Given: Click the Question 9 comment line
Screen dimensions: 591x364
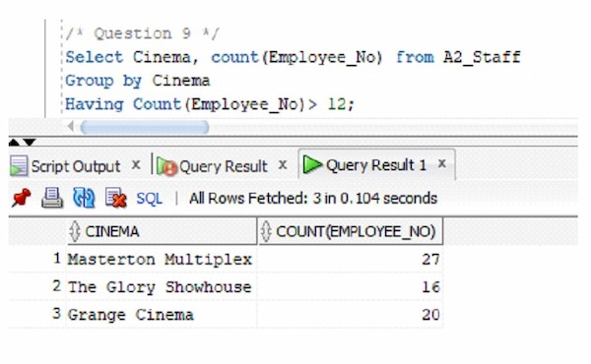Looking at the screenshot, I should coord(142,33).
